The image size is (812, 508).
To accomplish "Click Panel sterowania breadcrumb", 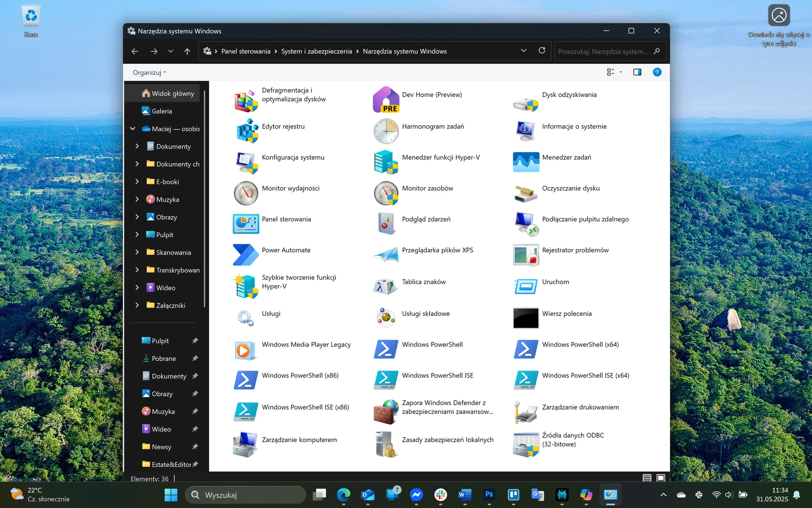I will [246, 51].
